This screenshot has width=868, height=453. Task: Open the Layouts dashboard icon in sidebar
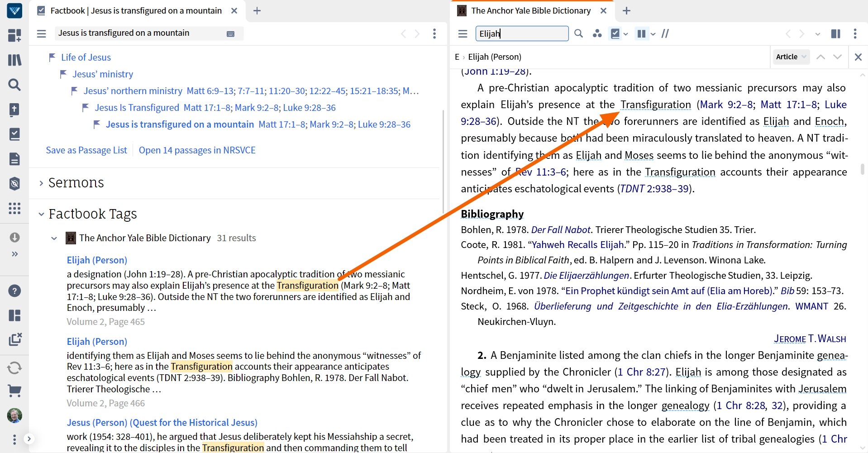14,35
